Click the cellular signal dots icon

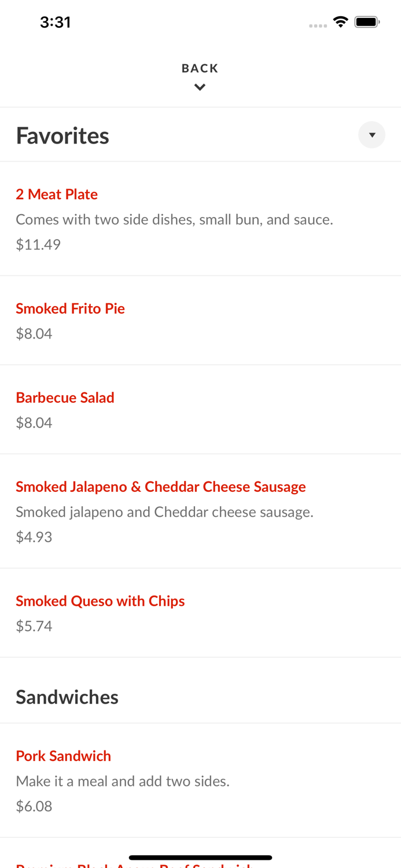tap(318, 25)
